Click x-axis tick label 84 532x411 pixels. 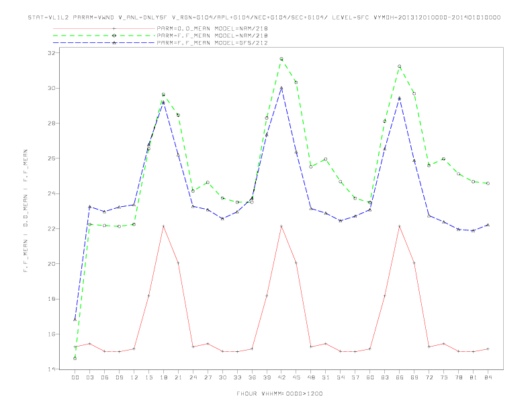pos(488,377)
